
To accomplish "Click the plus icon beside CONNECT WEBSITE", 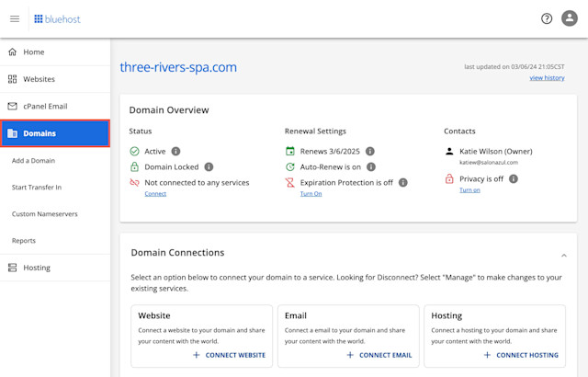I will 196,355.
